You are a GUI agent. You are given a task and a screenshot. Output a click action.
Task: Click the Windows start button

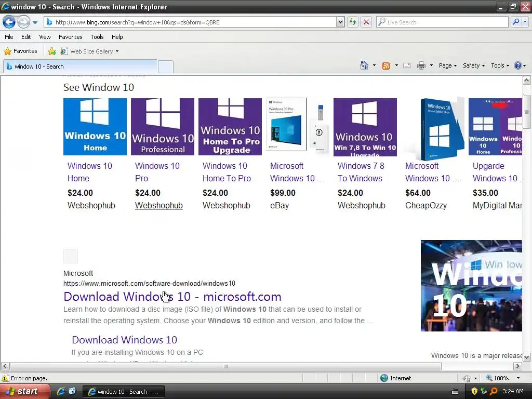coord(24,391)
